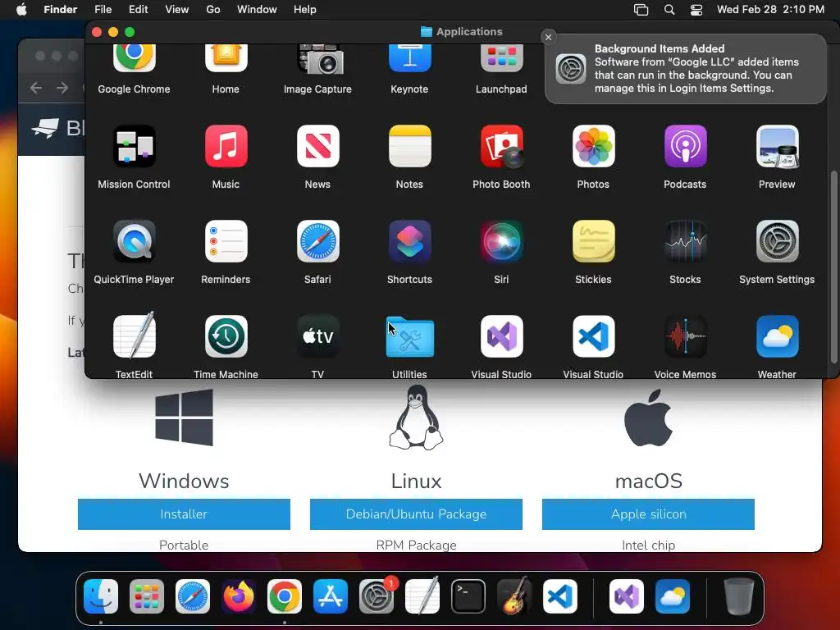Go back in the browser window
840x630 pixels.
pos(36,88)
